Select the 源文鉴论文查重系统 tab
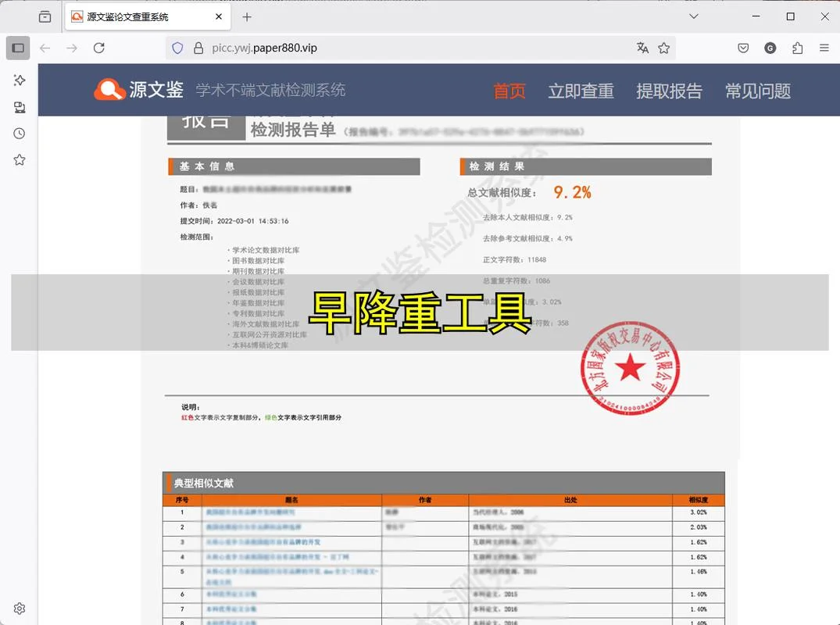Viewport: 840px width, 625px height. (148, 16)
